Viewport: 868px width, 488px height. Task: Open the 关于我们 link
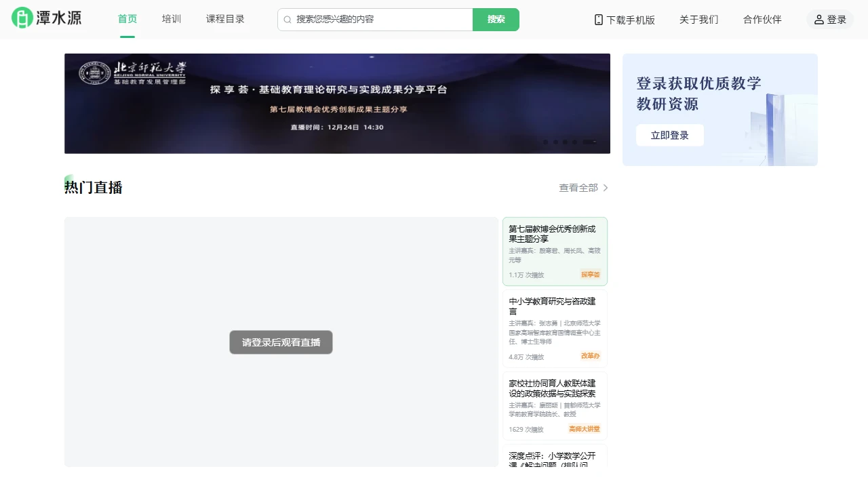click(698, 20)
